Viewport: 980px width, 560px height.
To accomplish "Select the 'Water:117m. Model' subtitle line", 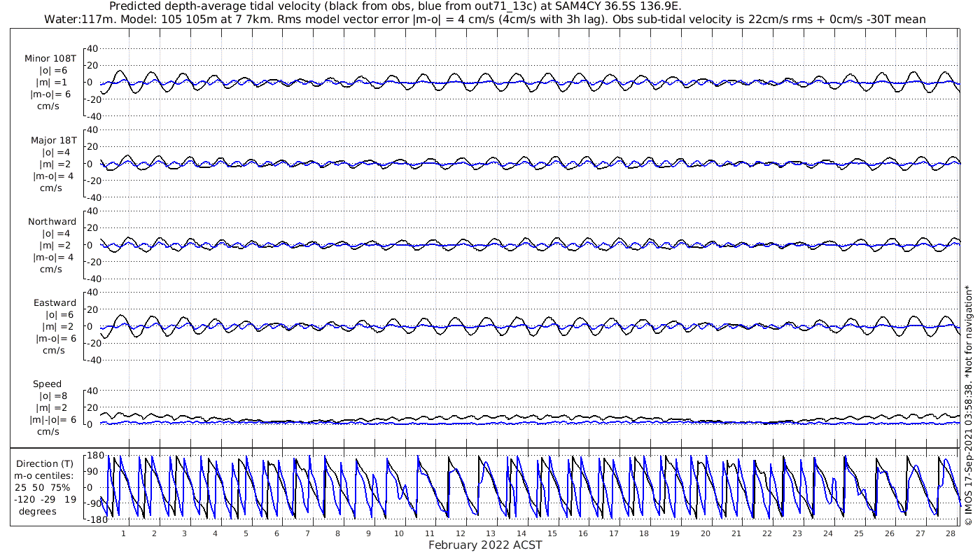I will tap(484, 20).
